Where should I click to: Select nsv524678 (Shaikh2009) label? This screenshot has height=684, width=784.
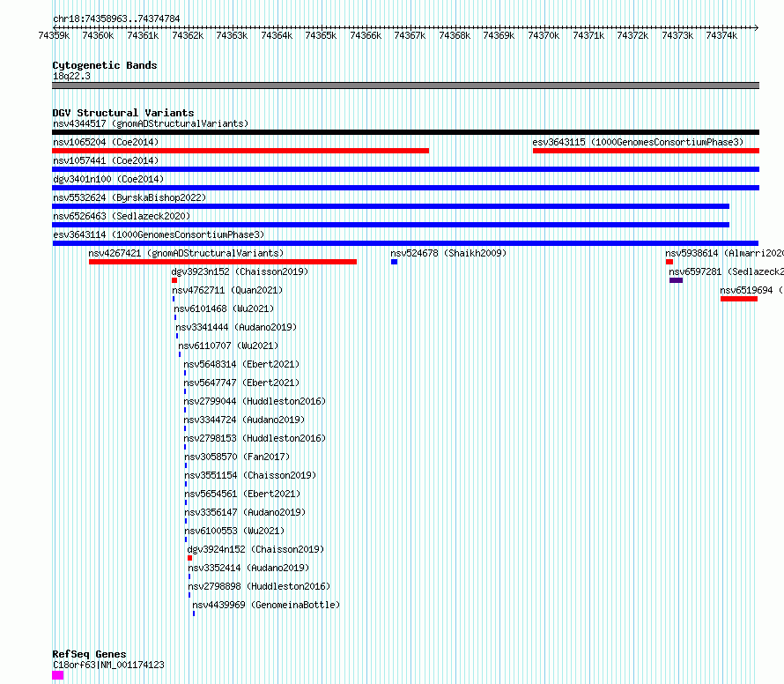(448, 253)
